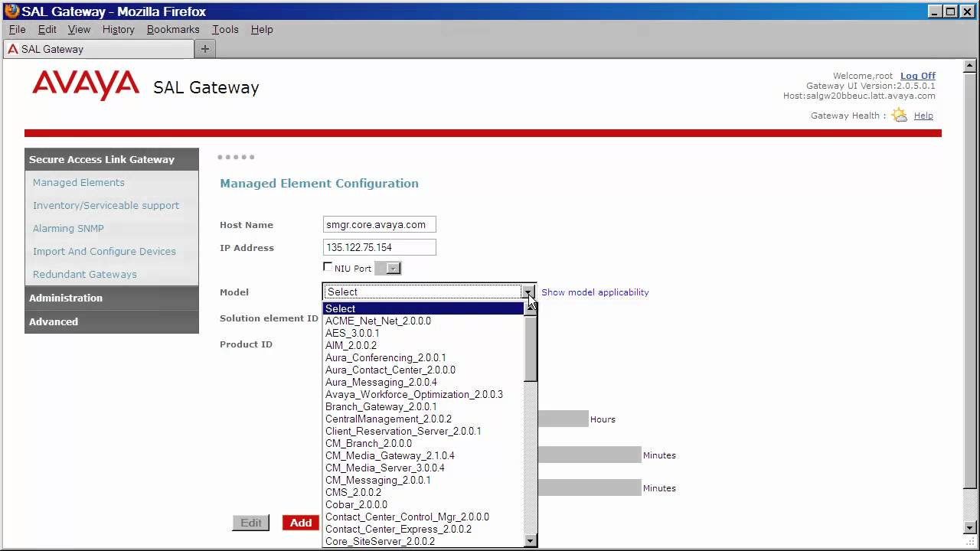Collapse Secure Access Link Gateway section
Image resolution: width=980 pixels, height=551 pixels.
[x=112, y=159]
